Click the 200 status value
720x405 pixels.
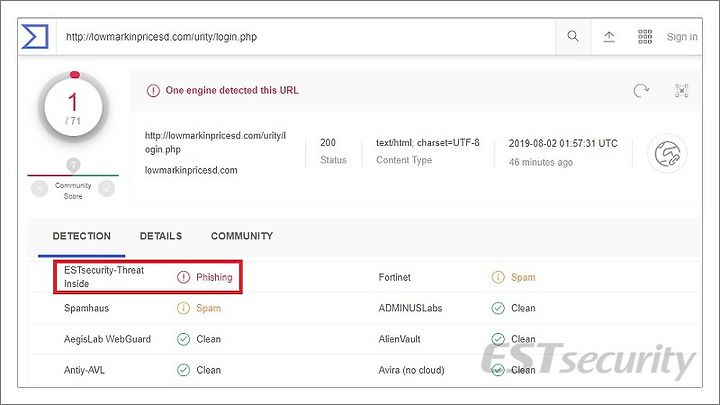pos(328,143)
